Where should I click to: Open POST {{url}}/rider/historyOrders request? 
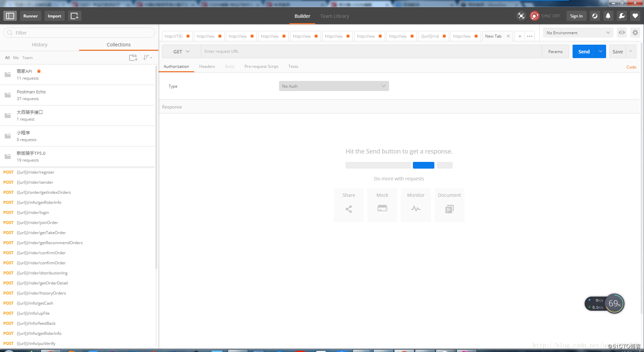(x=77, y=293)
